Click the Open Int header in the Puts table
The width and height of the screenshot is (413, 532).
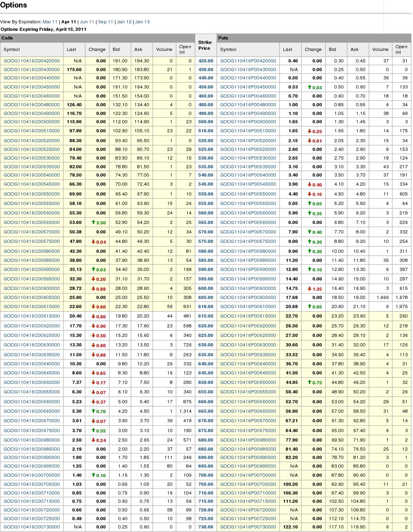tap(401, 49)
